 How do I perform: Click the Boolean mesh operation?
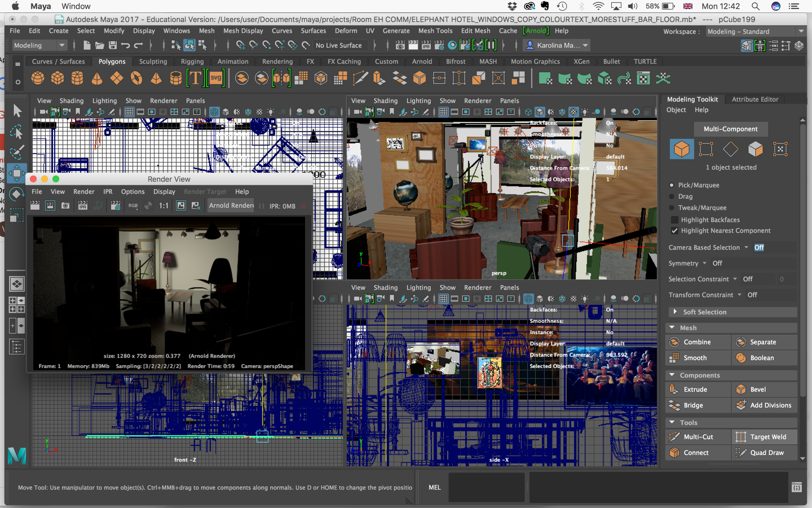click(x=761, y=357)
